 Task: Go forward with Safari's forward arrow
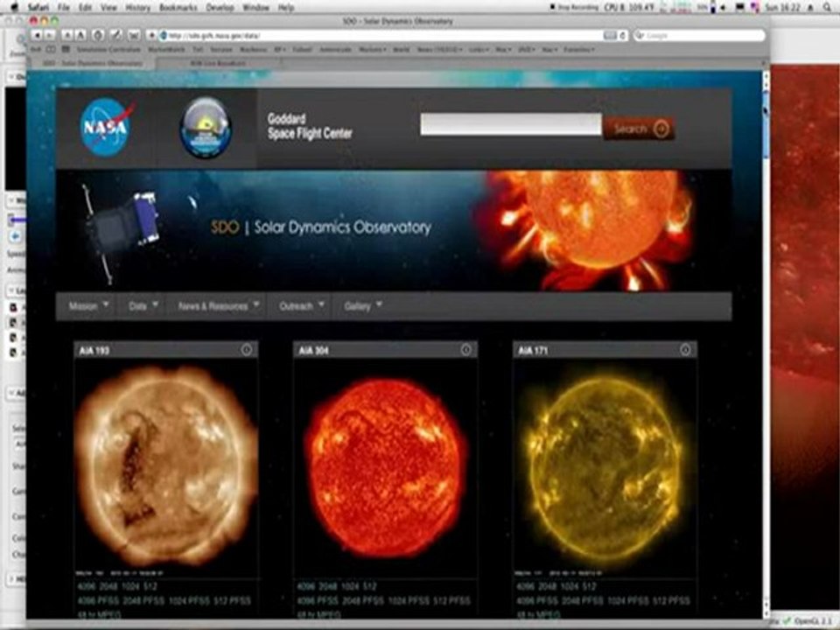click(x=49, y=35)
